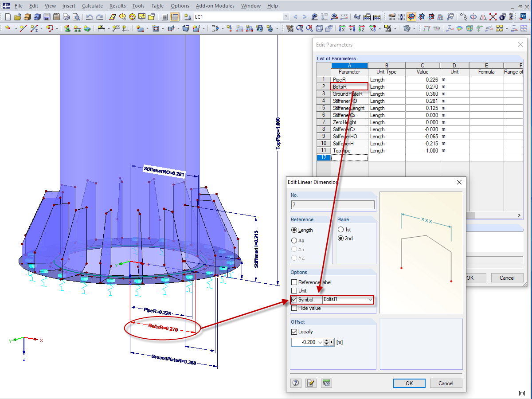532x399 pixels.
Task: Select the PipeR parameter cell
Action: tap(349, 80)
